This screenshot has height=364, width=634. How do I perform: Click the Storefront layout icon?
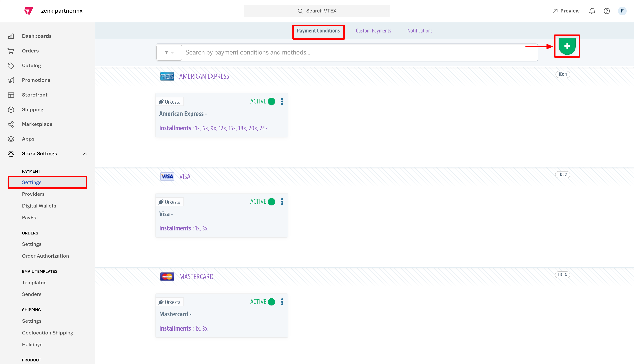coord(11,95)
